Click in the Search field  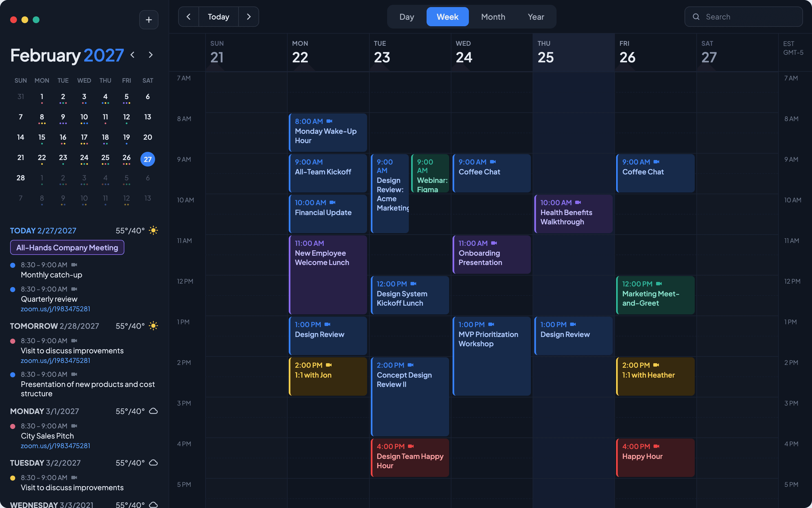pos(743,17)
